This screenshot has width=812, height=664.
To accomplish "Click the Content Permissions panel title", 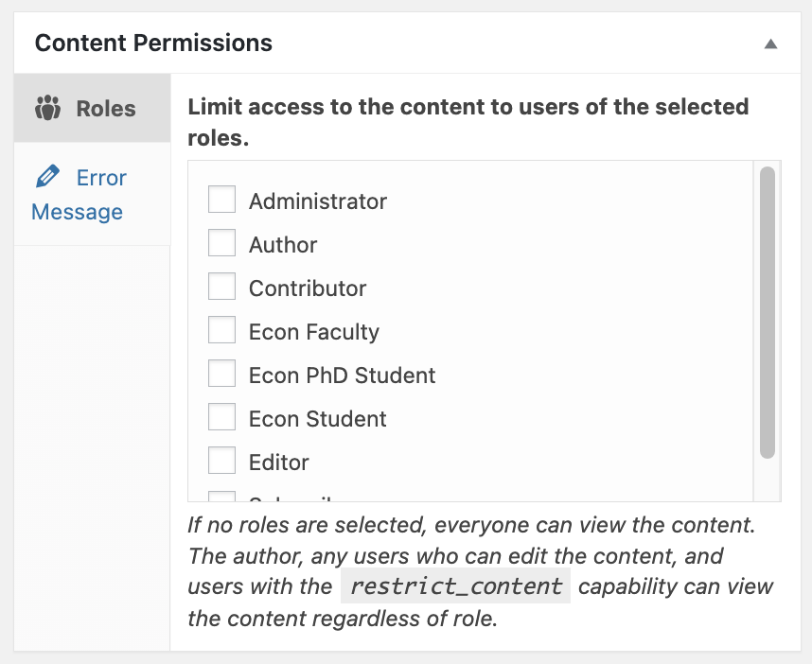I will (153, 44).
